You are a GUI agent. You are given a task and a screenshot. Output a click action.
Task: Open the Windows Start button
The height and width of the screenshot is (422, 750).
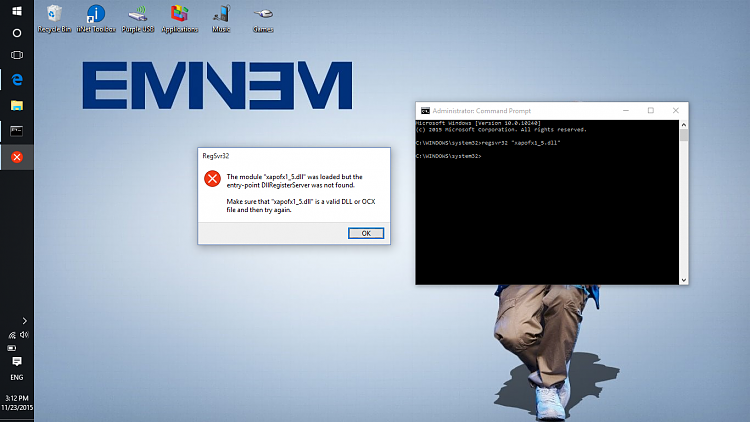coord(17,11)
